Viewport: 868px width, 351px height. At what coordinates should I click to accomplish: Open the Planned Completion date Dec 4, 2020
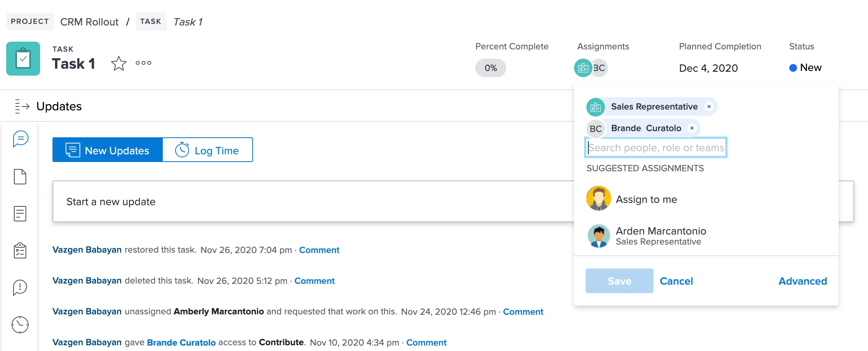[708, 68]
